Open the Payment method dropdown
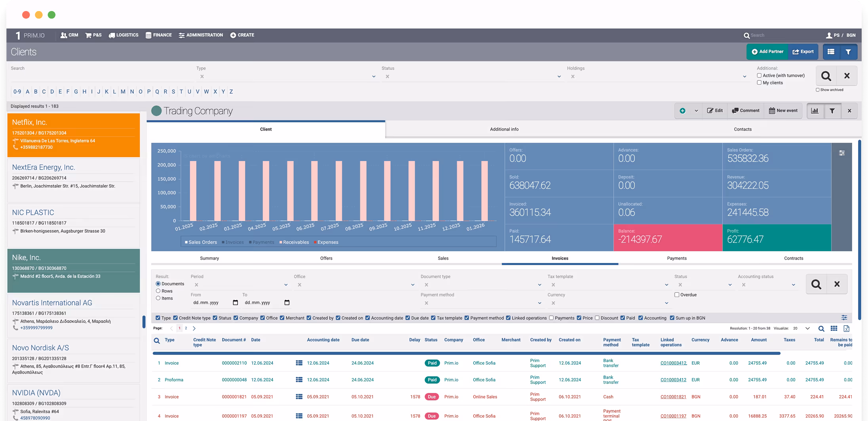Viewport: 868px width, 421px height. coord(539,303)
